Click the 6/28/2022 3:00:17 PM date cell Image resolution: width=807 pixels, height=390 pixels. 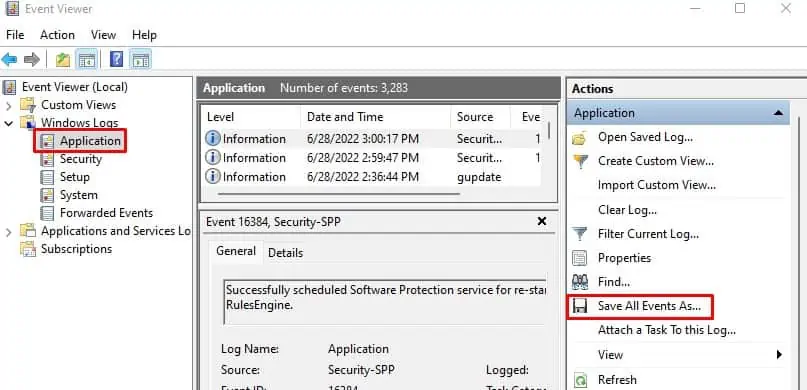[x=362, y=139]
